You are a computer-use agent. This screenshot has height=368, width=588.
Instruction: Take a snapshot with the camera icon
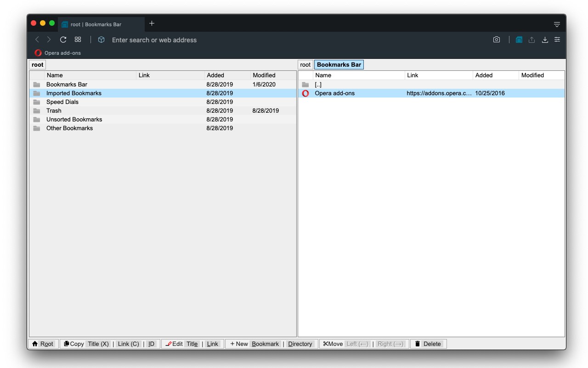point(497,40)
